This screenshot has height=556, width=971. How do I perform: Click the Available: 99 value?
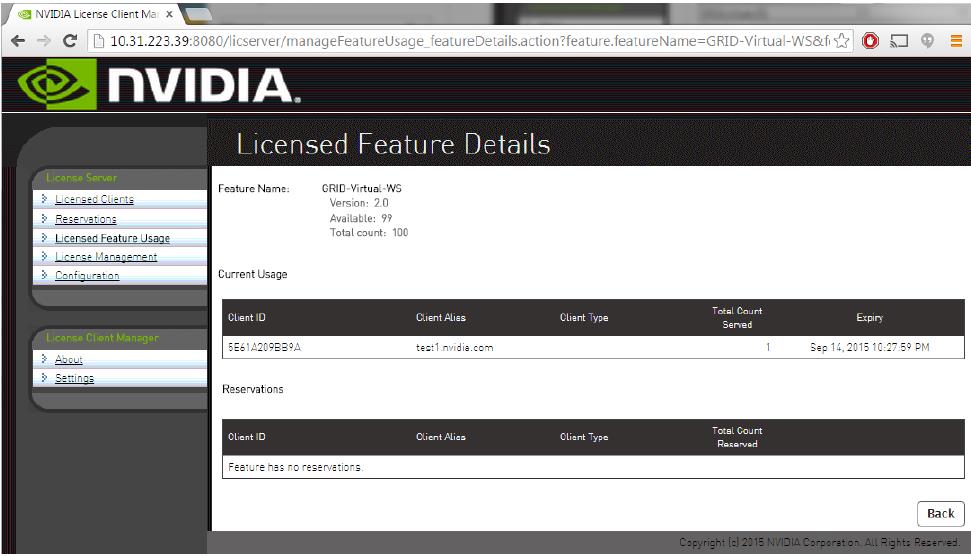[x=361, y=218]
